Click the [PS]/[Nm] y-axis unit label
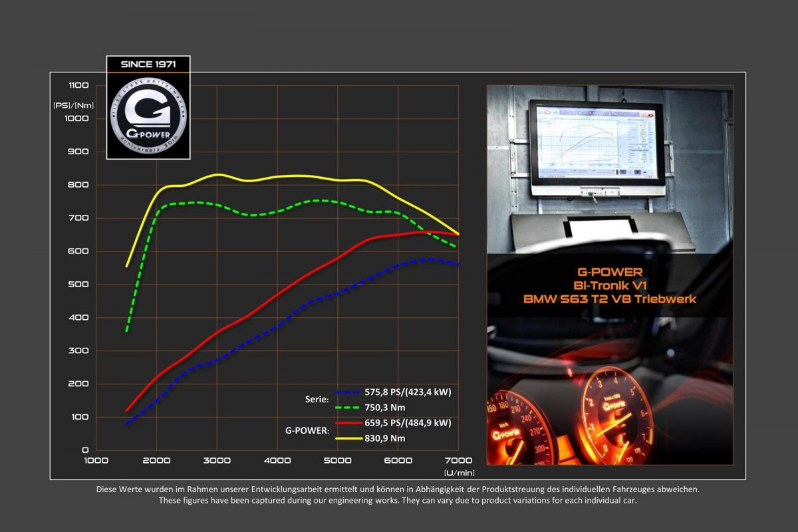This screenshot has height=532, width=798. [73, 104]
